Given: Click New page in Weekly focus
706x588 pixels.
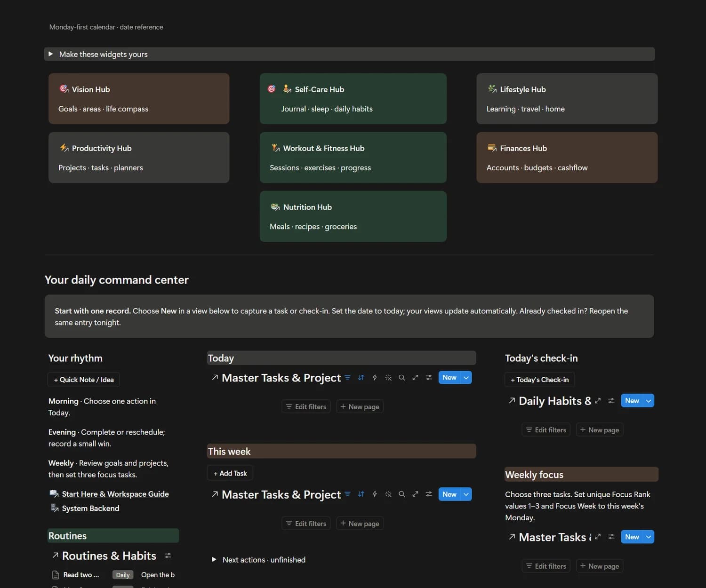Looking at the screenshot, I should point(600,566).
